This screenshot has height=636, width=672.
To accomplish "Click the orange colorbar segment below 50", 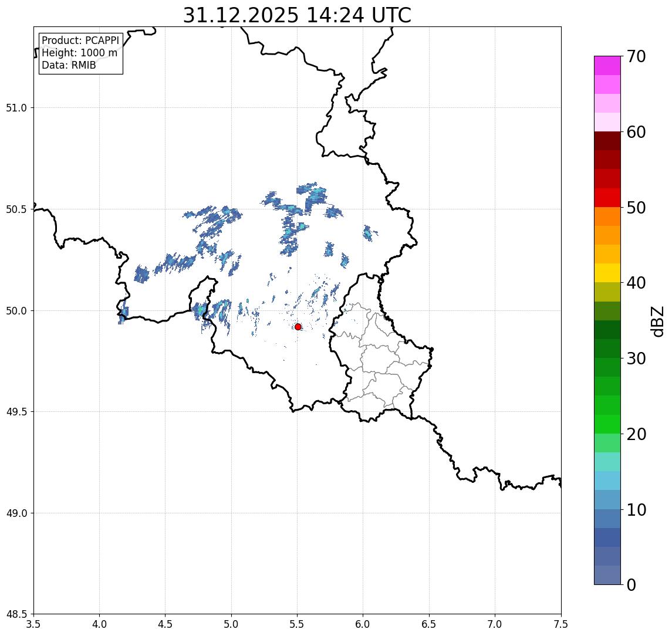I will click(607, 216).
